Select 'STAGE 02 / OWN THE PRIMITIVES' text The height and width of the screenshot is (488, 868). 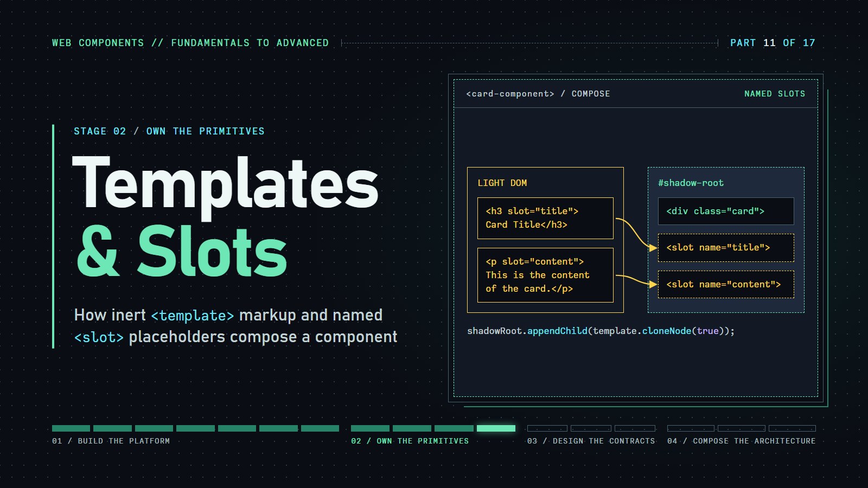[169, 131]
